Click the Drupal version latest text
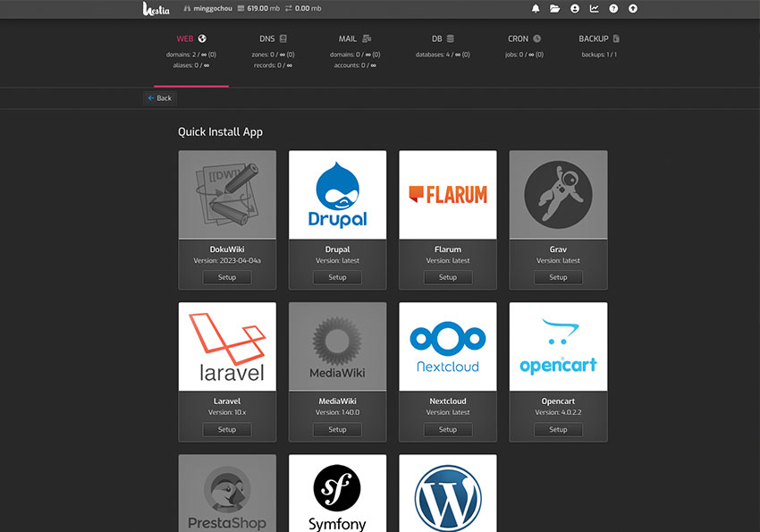 pos(337,261)
